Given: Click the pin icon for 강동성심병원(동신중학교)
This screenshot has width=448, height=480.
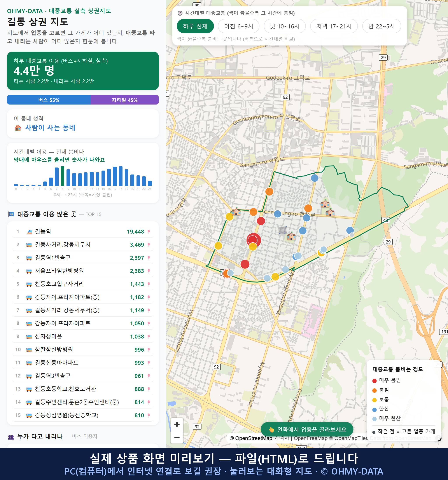Looking at the screenshot, I should (149, 415).
